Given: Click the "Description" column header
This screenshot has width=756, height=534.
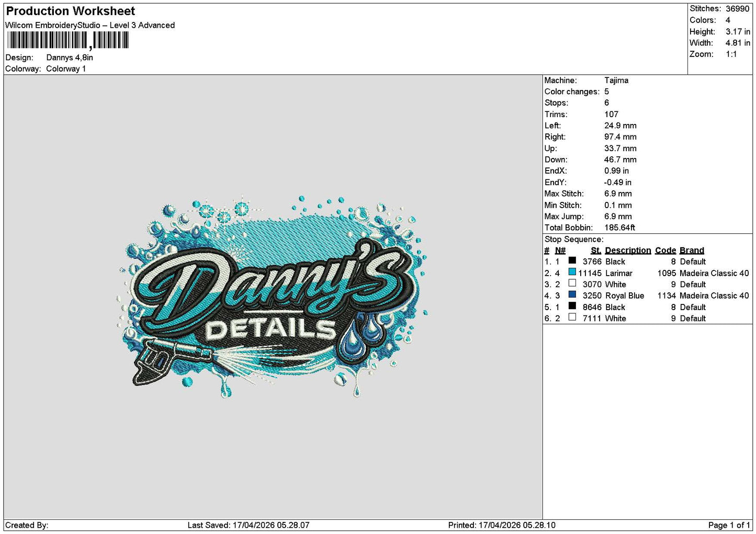Looking at the screenshot, I should tap(628, 251).
